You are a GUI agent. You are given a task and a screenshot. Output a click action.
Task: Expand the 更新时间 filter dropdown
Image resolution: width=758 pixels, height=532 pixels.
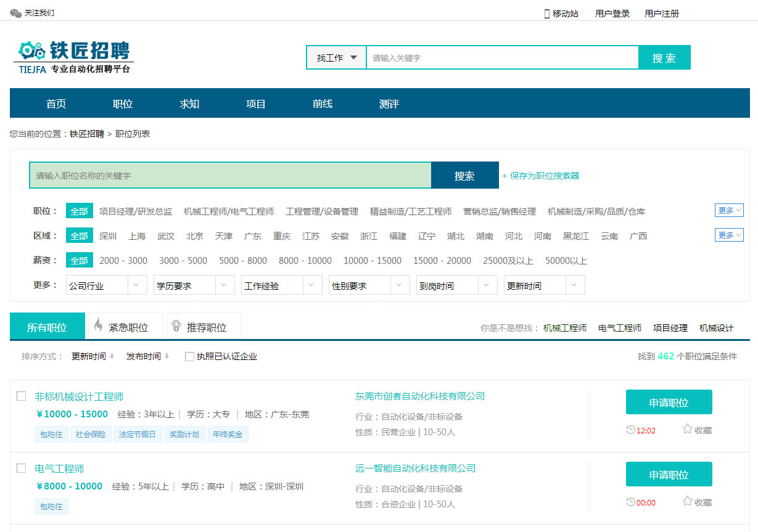click(544, 285)
